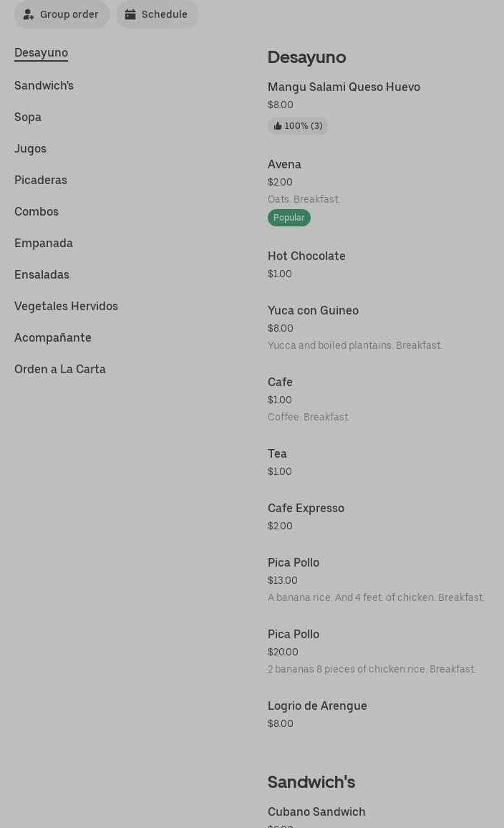Open the Cubano Sandwich item
Viewport: 504px width, 828px height.
coord(316,812)
